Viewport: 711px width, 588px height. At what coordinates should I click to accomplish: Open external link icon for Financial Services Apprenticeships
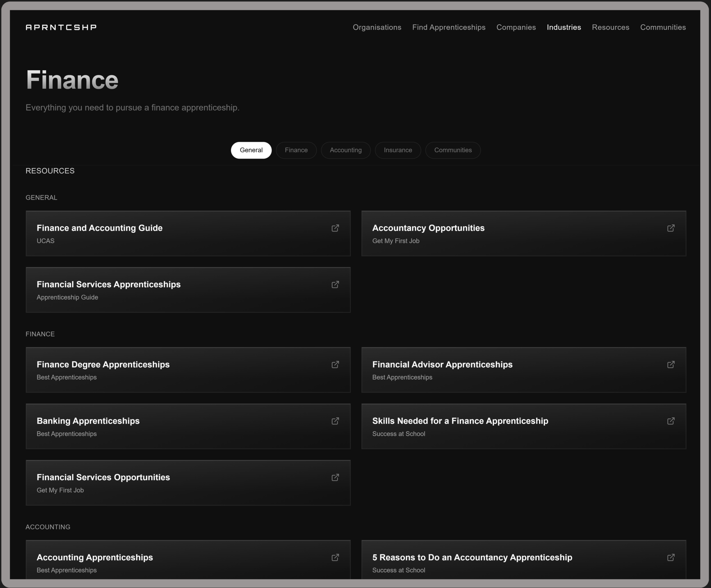point(335,285)
